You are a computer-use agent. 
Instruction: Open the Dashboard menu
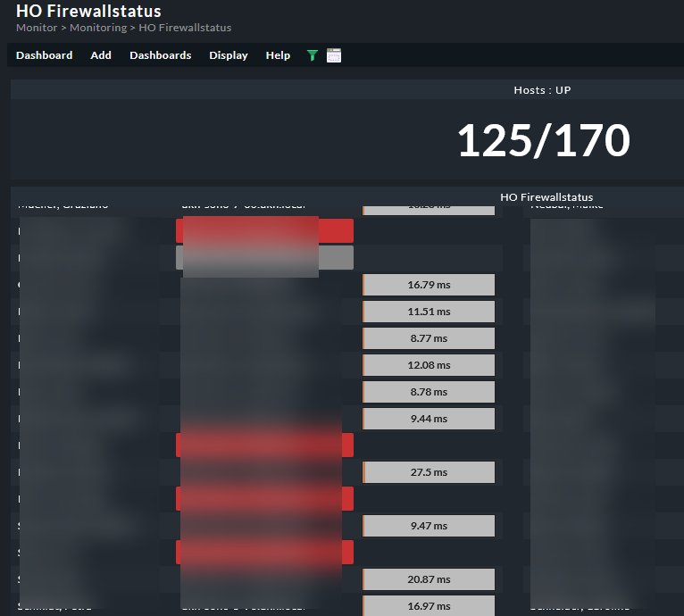[x=44, y=55]
